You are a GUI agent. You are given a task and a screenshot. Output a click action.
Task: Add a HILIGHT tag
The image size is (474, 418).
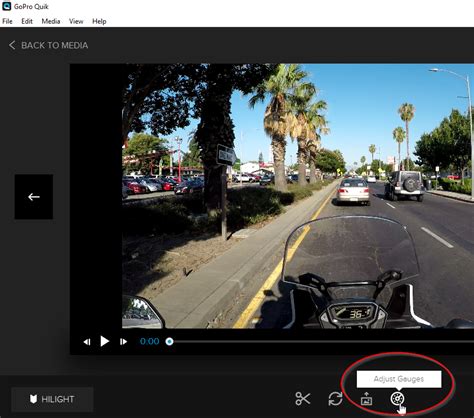point(52,399)
